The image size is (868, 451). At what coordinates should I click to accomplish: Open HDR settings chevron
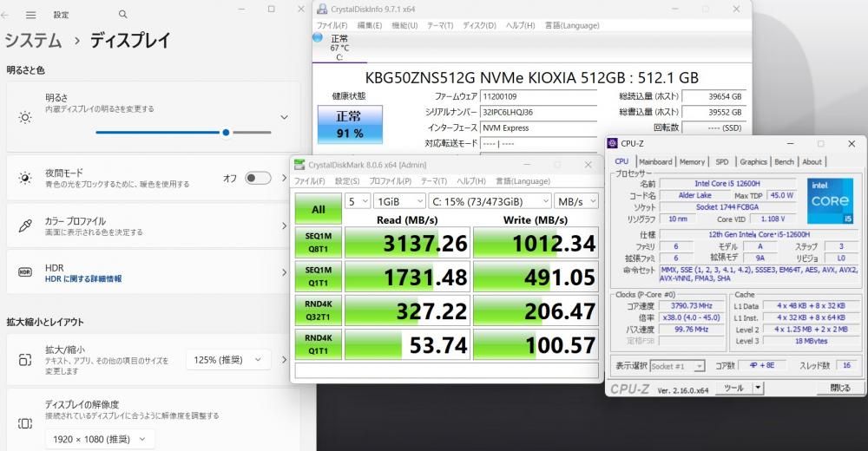click(x=284, y=272)
